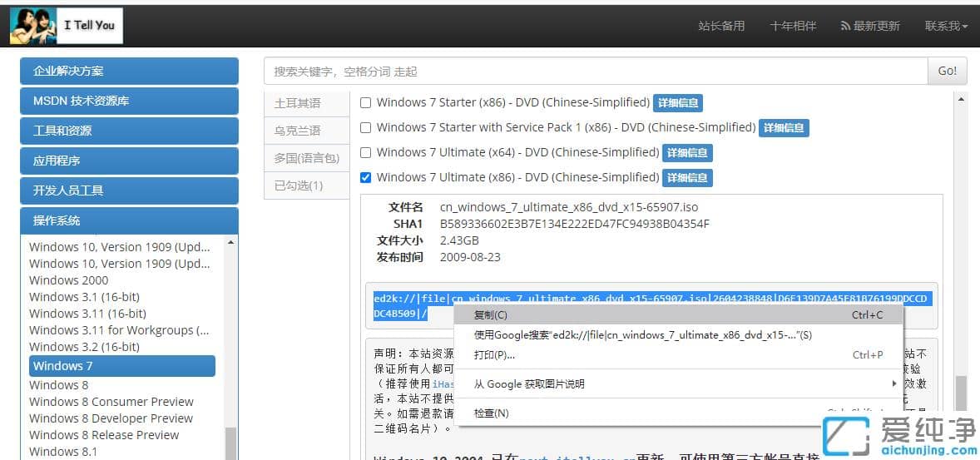Expand the 工具和资源 category

click(130, 131)
